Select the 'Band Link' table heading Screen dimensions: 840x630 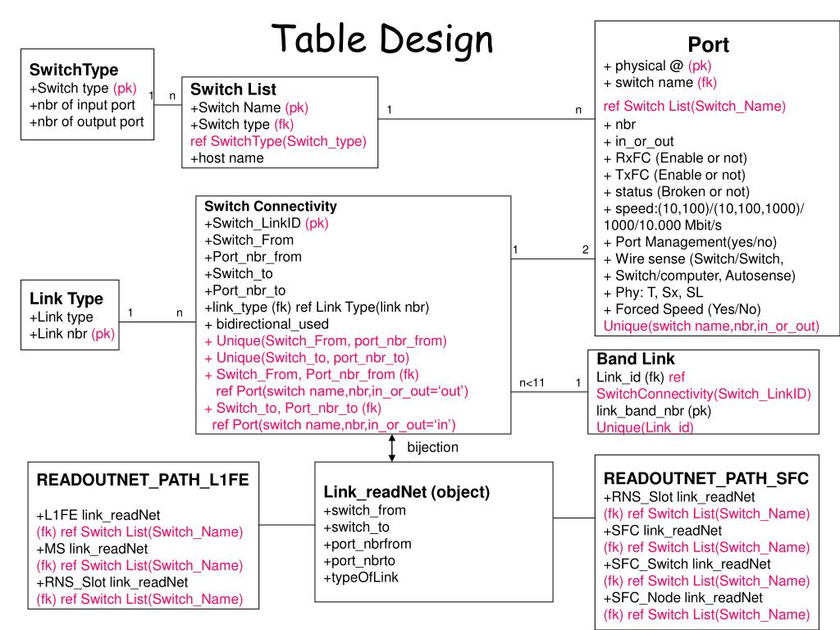tap(636, 359)
